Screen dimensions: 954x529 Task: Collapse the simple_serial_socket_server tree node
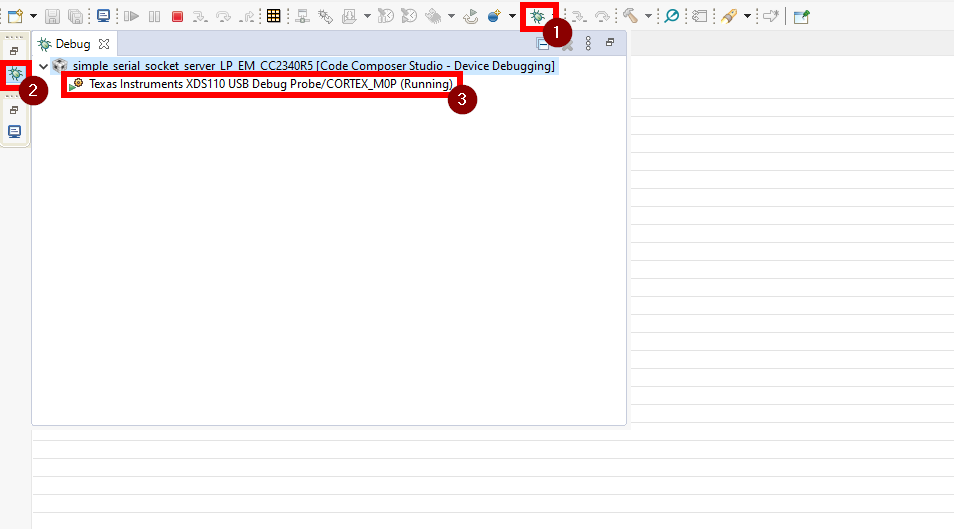pyautogui.click(x=42, y=66)
